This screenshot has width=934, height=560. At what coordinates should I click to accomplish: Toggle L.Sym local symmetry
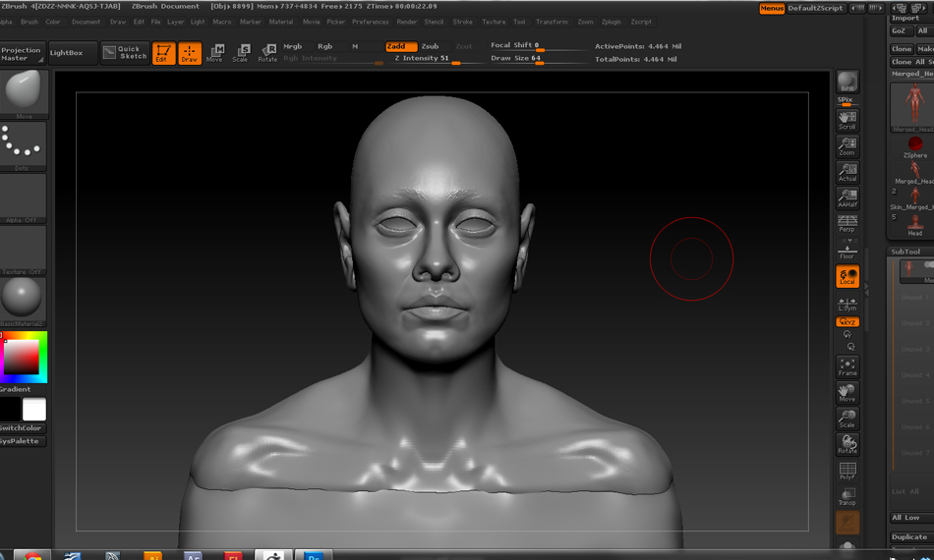tap(847, 305)
